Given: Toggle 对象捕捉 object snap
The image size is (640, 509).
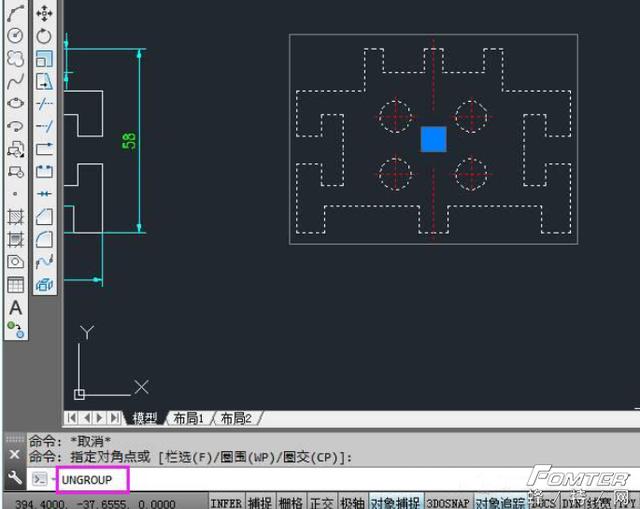Looking at the screenshot, I should coord(395,502).
